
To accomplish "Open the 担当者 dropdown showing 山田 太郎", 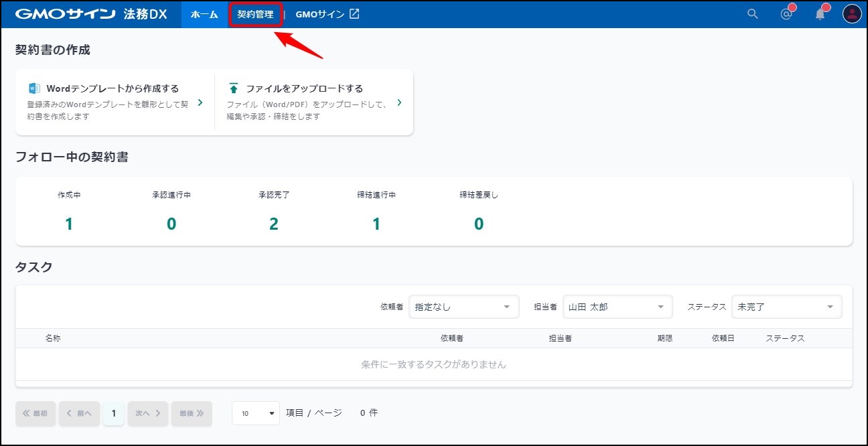I will [617, 307].
